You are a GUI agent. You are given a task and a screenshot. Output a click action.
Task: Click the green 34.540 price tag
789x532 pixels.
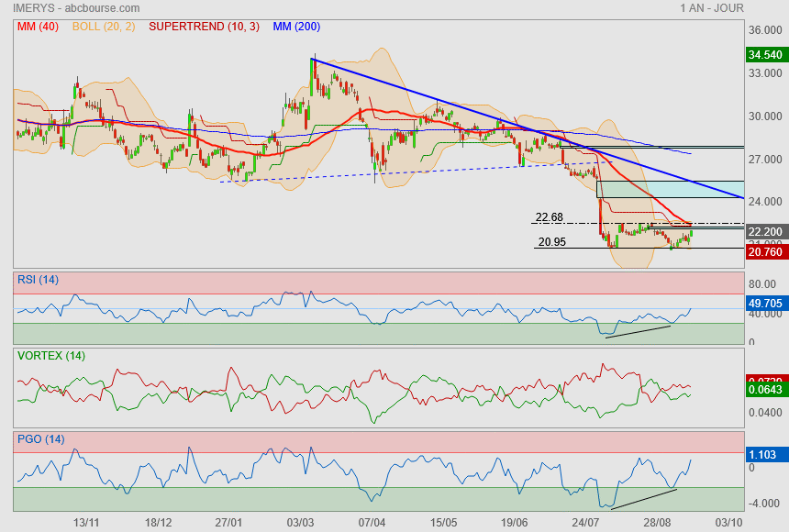click(x=764, y=55)
